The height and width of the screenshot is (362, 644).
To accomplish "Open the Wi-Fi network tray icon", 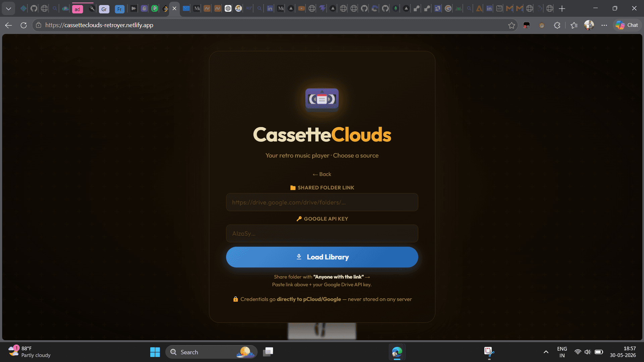I will [578, 352].
